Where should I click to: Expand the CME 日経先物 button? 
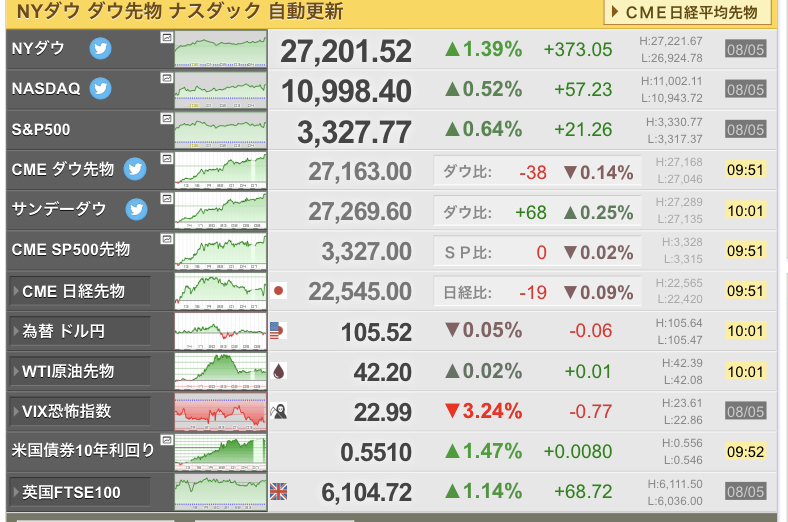click(x=80, y=291)
